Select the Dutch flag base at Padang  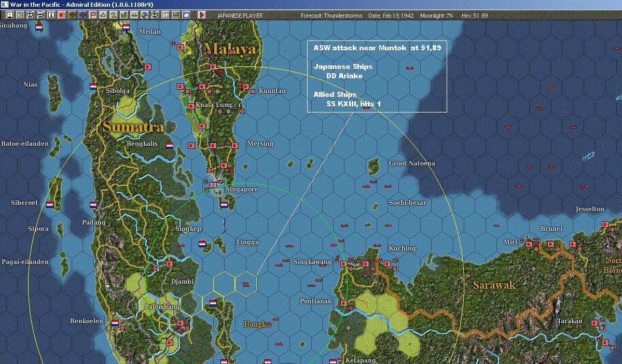93,205
